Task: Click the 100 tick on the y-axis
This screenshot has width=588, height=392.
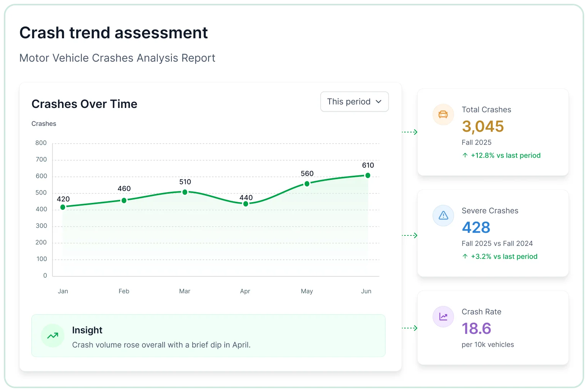Action: coord(42,259)
